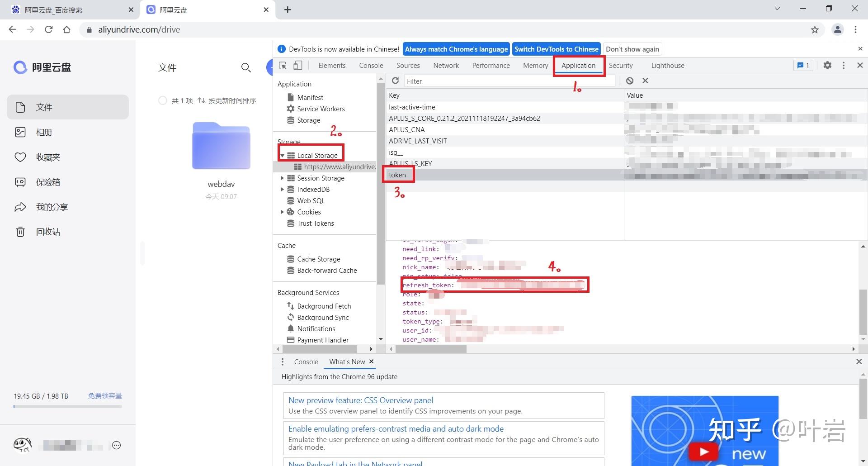Open the 回收站 trash icon
868x466 pixels.
pos(20,232)
